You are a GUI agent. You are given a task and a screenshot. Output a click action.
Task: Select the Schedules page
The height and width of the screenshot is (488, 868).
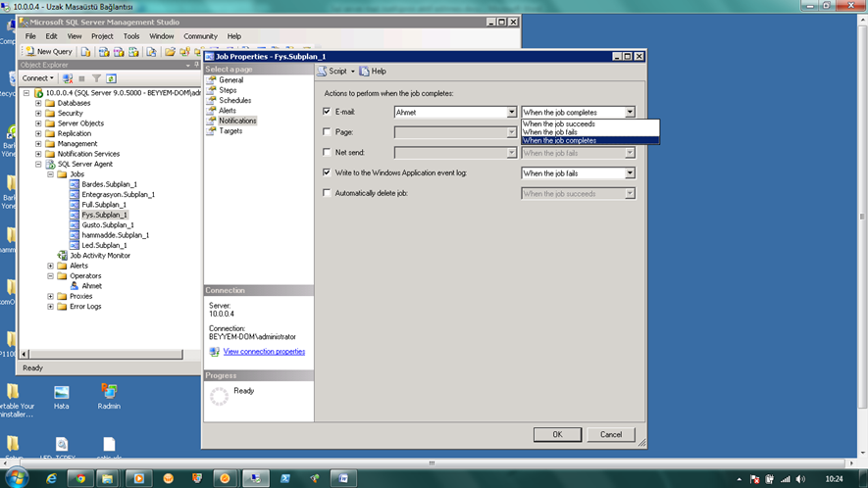[234, 101]
